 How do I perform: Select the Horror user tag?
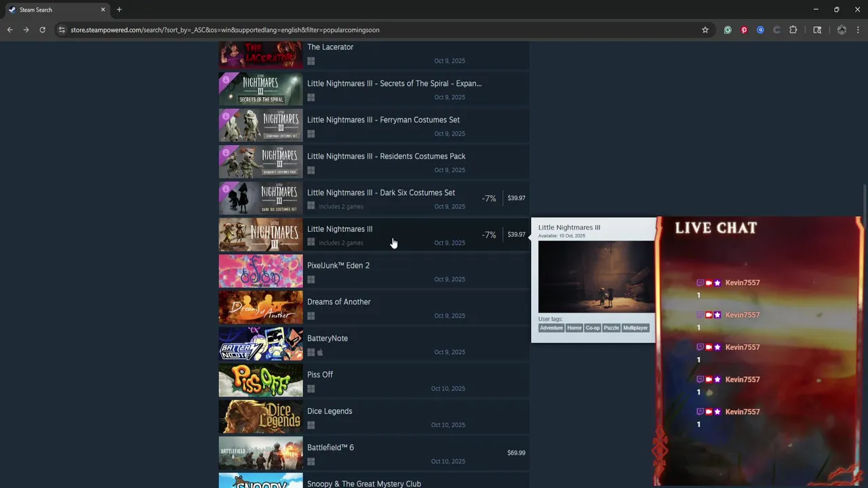click(x=574, y=328)
